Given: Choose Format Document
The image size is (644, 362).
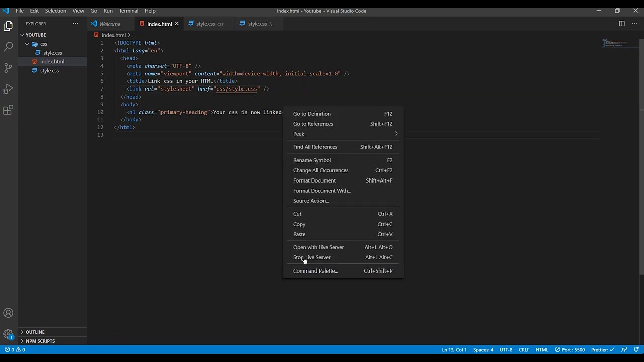Looking at the screenshot, I should pyautogui.click(x=343, y=180).
